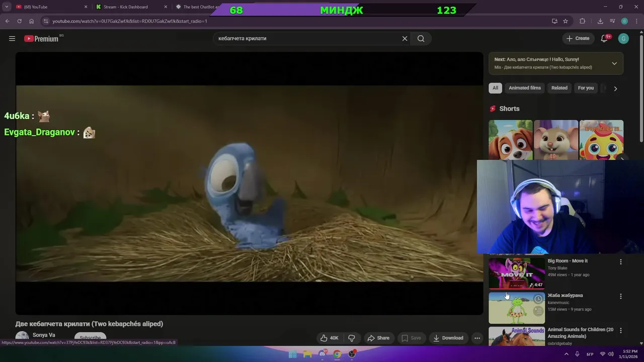
Task: Reload the page
Action: (19, 21)
